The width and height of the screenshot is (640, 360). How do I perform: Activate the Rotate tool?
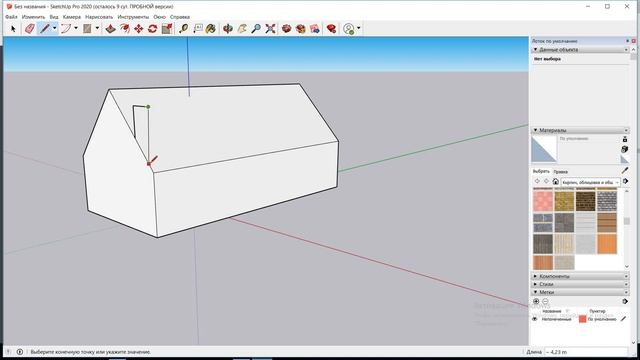pyautogui.click(x=153, y=29)
